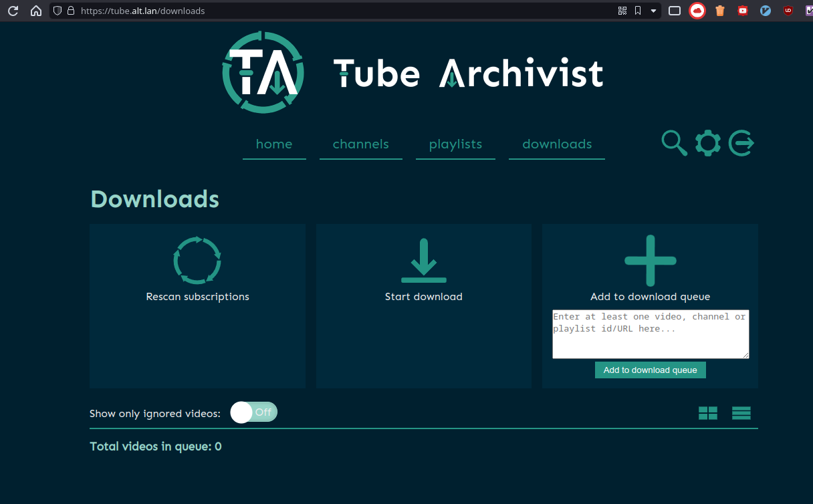This screenshot has width=813, height=504.
Task: Switch queue to grid view
Action: tap(708, 413)
